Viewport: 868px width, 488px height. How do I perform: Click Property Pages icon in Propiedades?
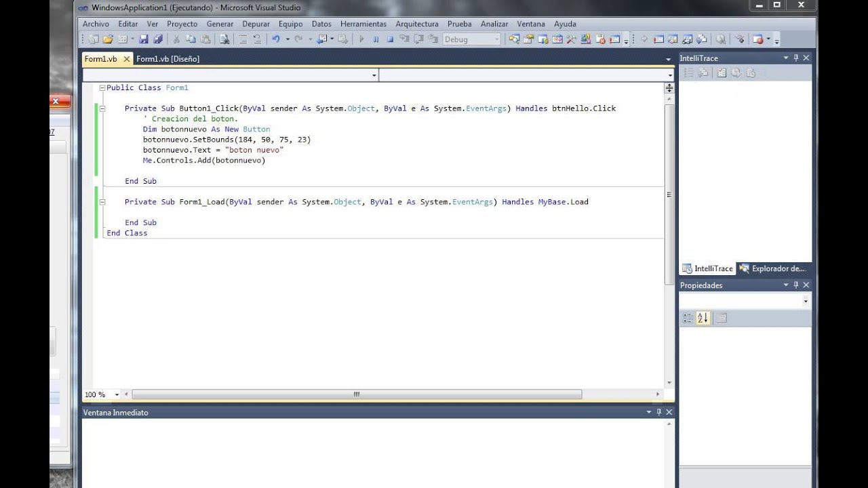(x=722, y=318)
